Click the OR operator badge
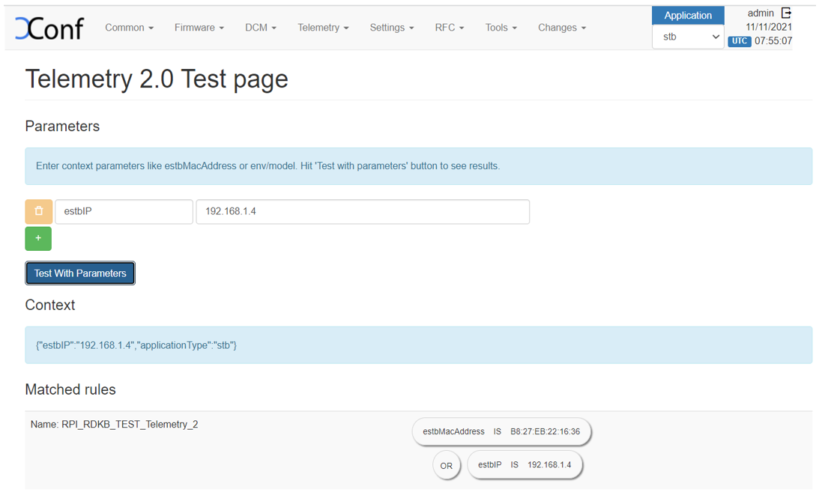Image resolution: width=822 pixels, height=504 pixels. click(x=447, y=466)
